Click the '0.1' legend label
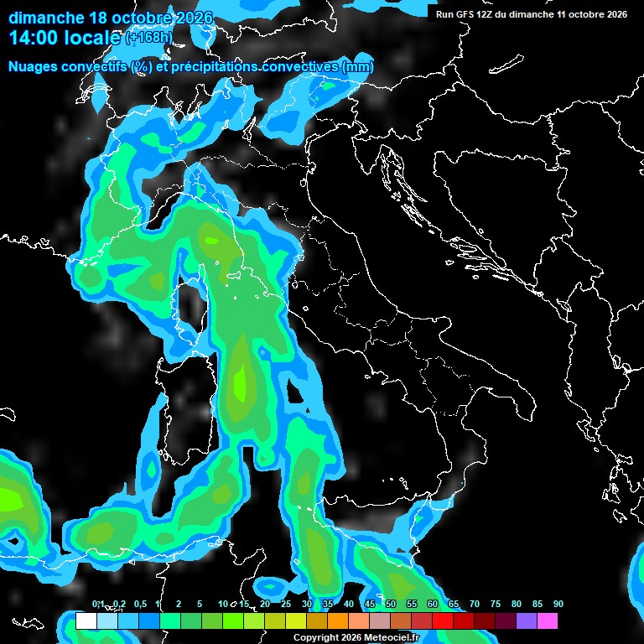Viewport: 644px width, 644px height. pos(98,604)
